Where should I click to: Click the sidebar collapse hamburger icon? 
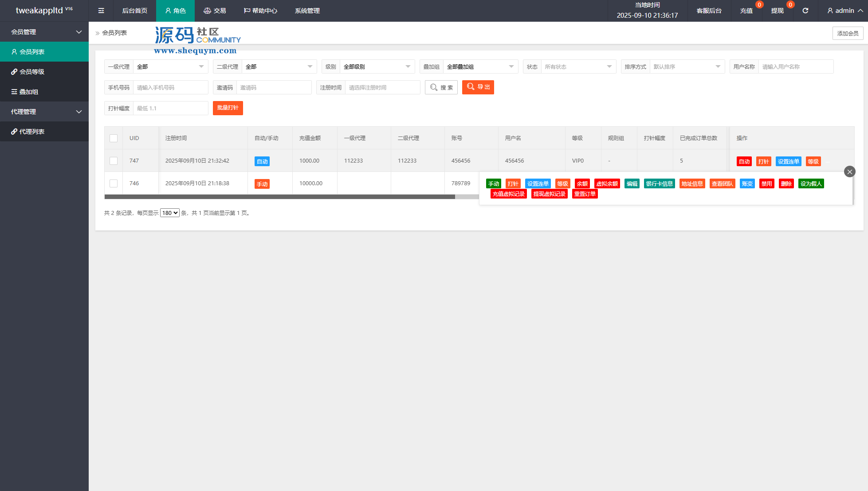click(101, 11)
